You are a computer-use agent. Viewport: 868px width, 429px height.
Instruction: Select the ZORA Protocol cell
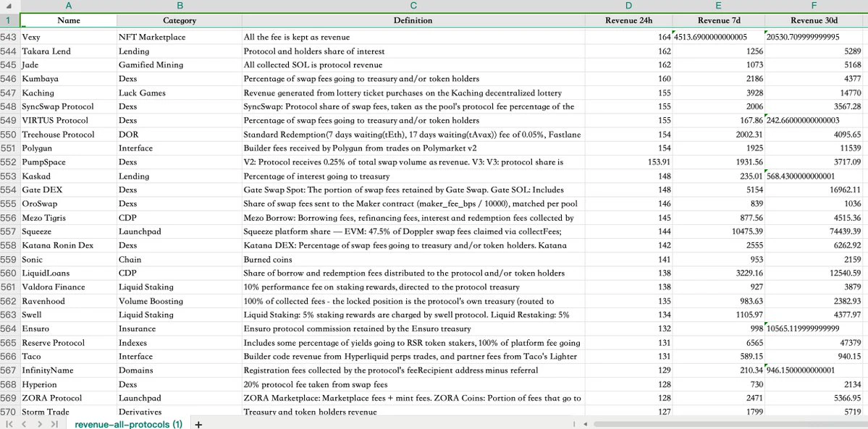[x=69, y=398]
